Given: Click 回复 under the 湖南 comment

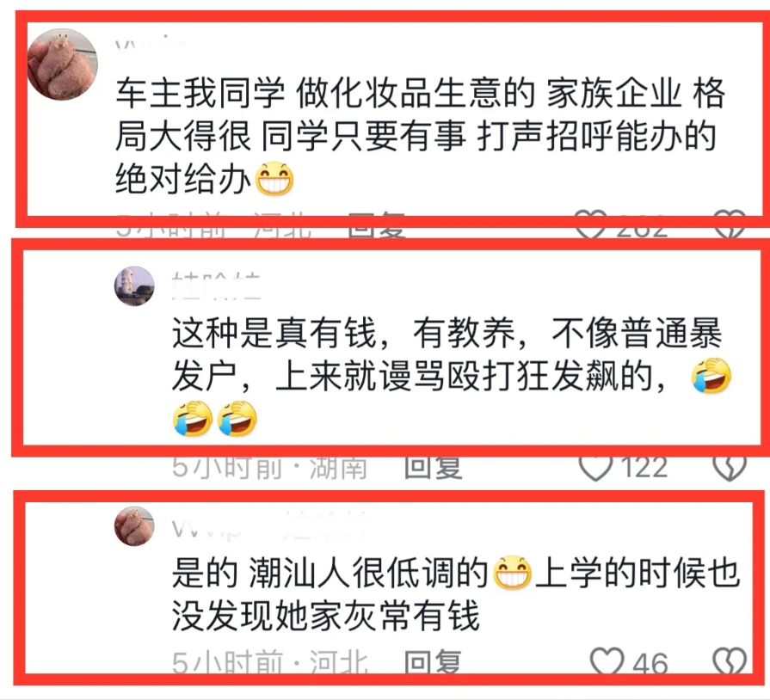Looking at the screenshot, I should pos(433,467).
